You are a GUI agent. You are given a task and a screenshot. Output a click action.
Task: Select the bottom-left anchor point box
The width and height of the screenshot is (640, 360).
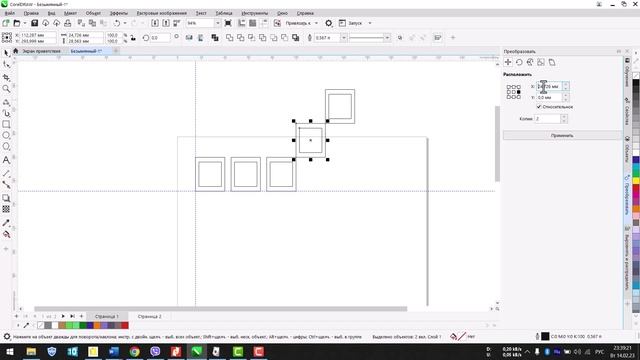[x=509, y=97]
